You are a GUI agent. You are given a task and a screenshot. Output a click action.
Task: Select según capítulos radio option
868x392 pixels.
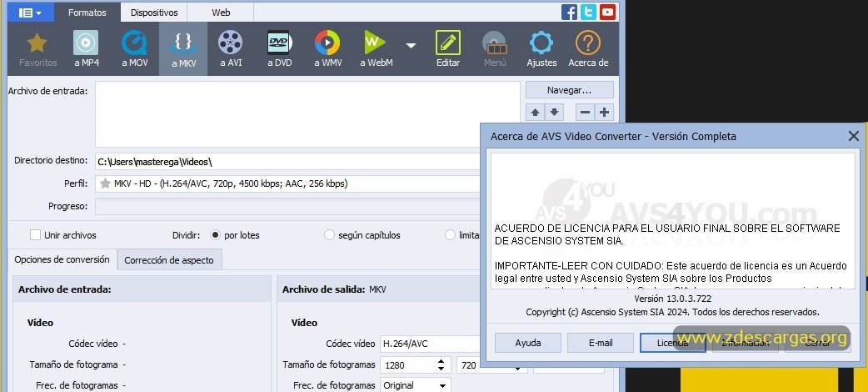pos(329,235)
